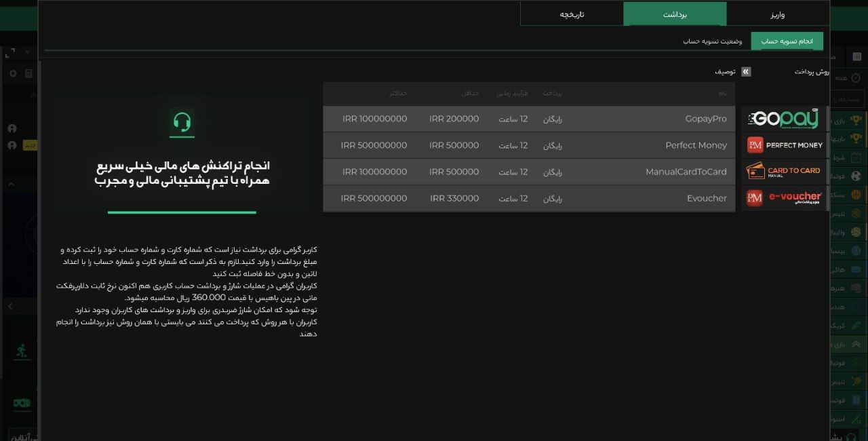
Task: Click the back chevron on the left sidebar
Action: 10,306
